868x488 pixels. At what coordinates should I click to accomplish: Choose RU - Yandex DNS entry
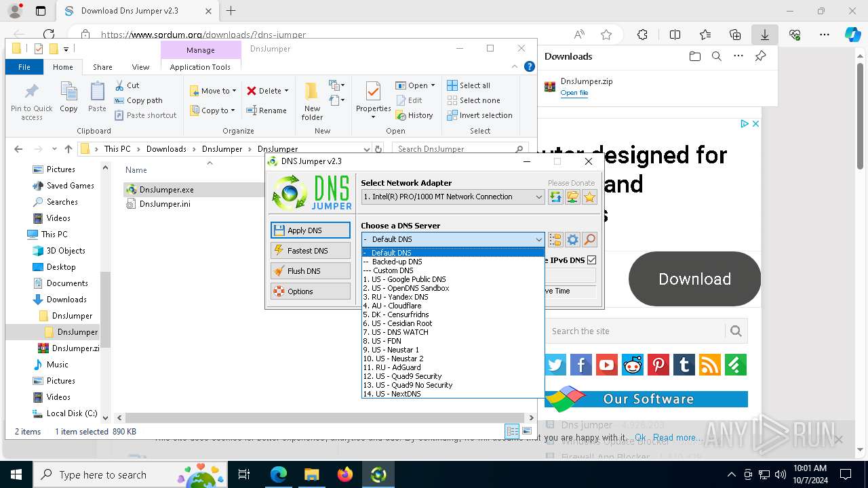453,297
